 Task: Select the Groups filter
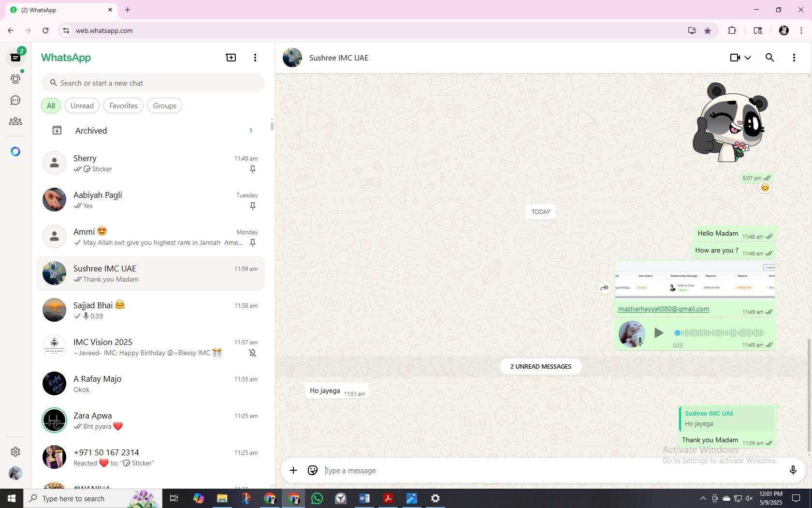(165, 106)
